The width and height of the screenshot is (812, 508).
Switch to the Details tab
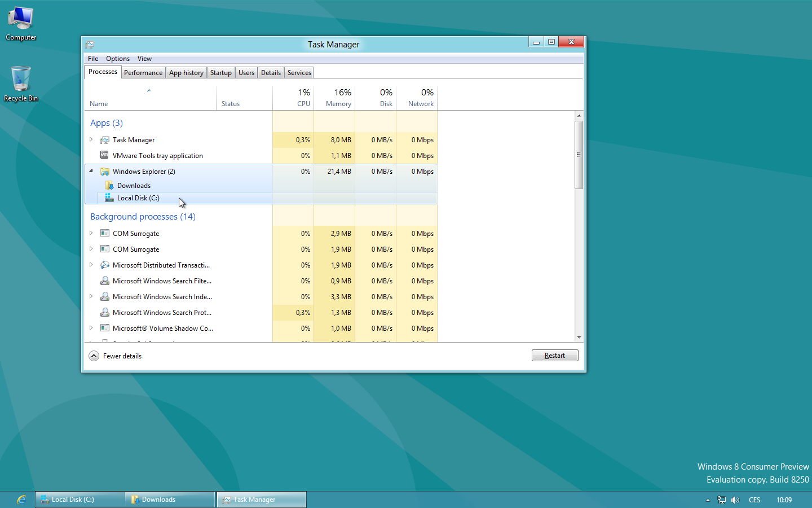pos(271,73)
